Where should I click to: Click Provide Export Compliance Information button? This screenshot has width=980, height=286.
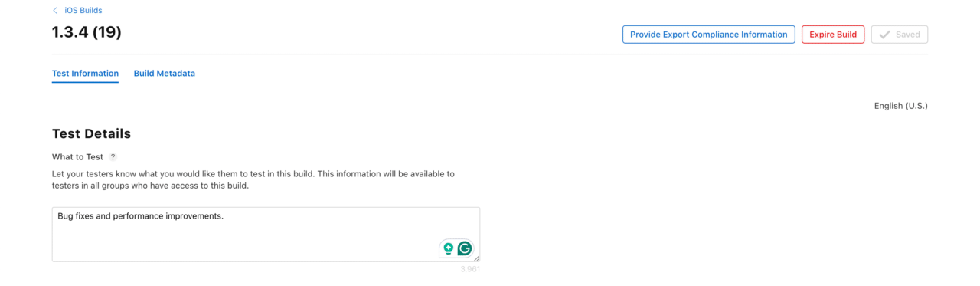(708, 35)
